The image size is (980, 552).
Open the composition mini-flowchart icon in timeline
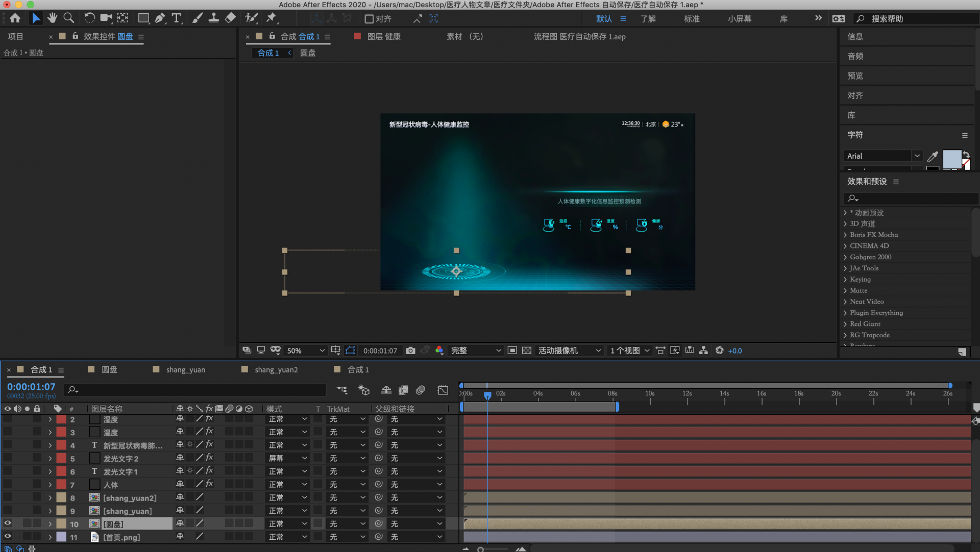coord(342,390)
